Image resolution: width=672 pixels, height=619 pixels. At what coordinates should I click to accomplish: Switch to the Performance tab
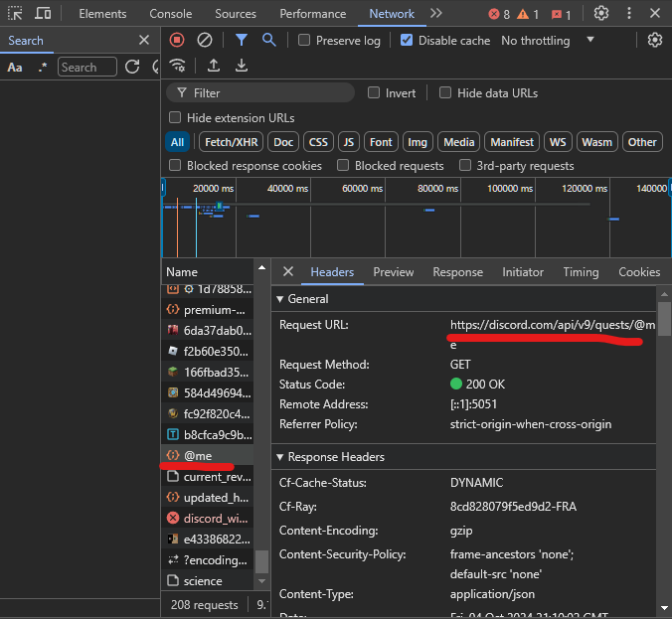pyautogui.click(x=313, y=14)
